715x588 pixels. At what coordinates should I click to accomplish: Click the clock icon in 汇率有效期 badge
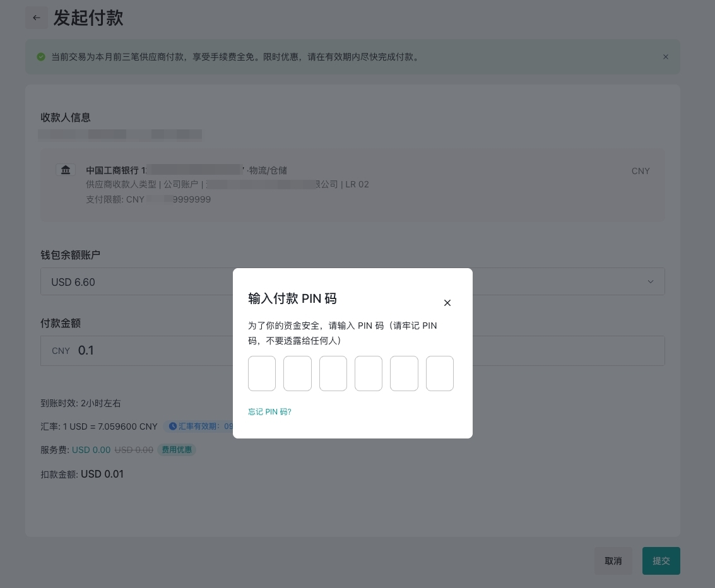[172, 426]
